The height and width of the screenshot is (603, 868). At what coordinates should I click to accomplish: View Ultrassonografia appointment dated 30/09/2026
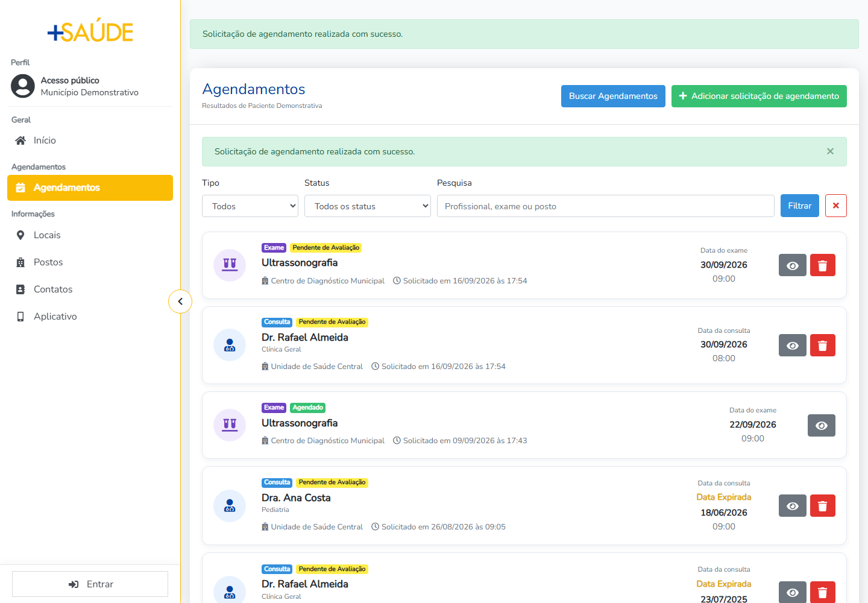[793, 265]
